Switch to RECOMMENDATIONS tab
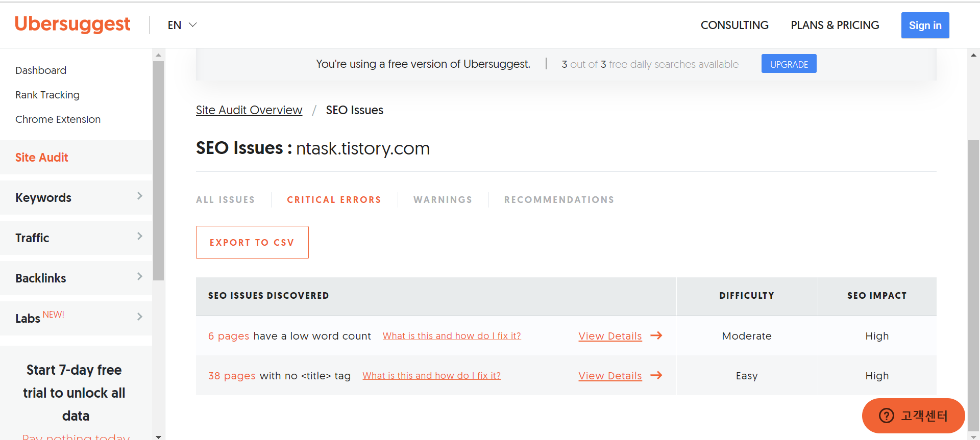 (x=559, y=200)
